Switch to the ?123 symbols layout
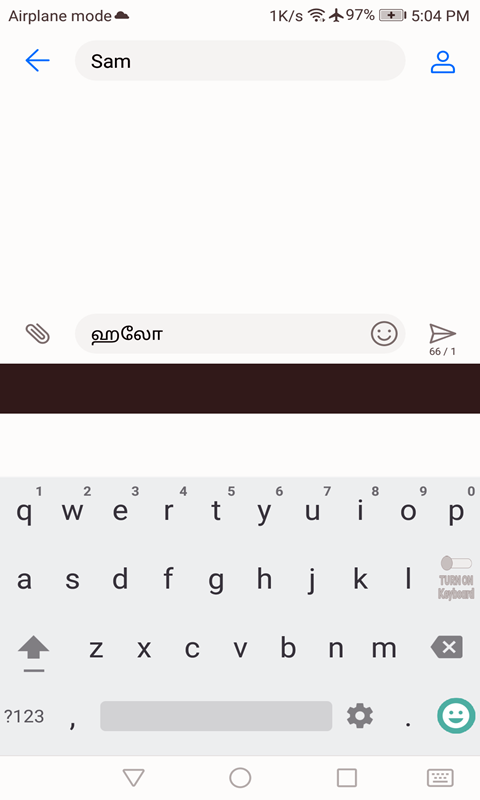Image resolution: width=480 pixels, height=800 pixels. (x=24, y=716)
